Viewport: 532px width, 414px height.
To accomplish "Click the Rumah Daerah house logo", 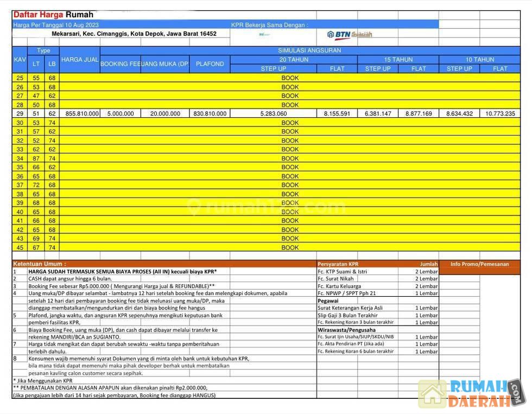I will point(432,393).
